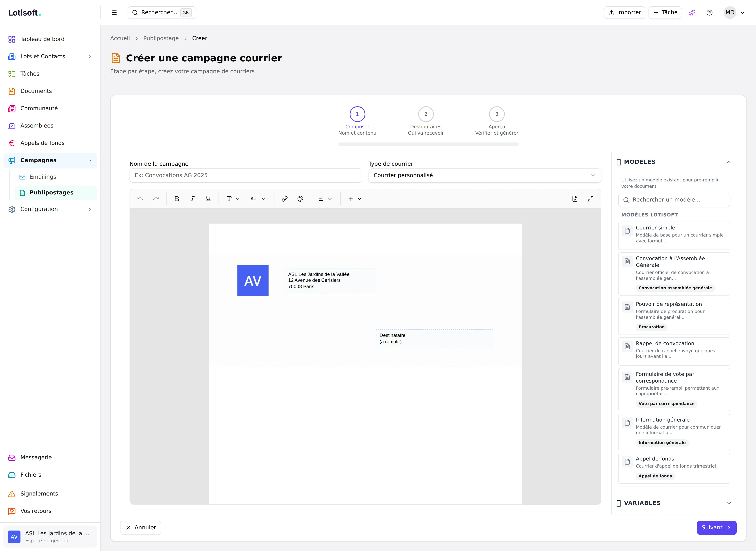Open the Aa font size dropdown

pos(258,199)
